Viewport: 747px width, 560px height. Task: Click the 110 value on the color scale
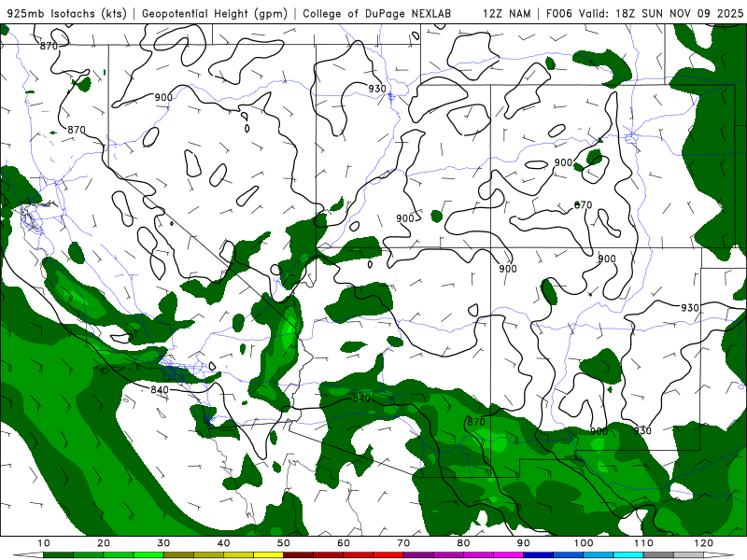pyautogui.click(x=643, y=543)
